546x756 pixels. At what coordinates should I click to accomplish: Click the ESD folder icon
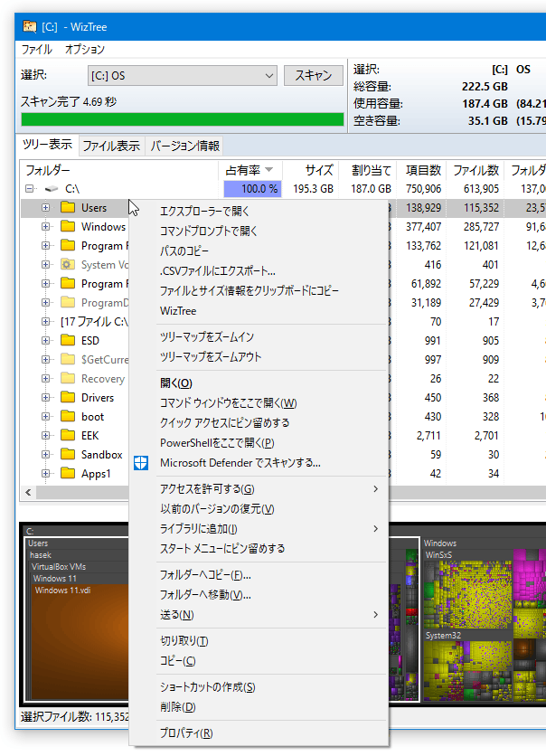68,340
